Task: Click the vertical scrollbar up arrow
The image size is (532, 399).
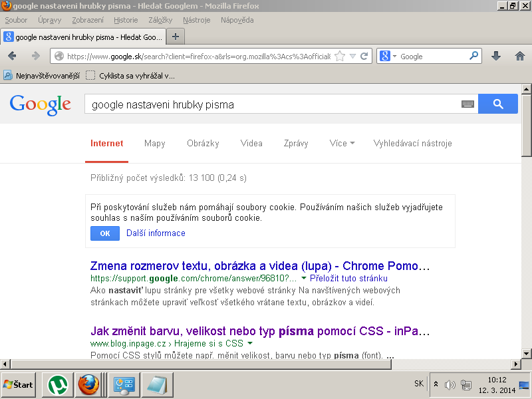Action: point(526,89)
